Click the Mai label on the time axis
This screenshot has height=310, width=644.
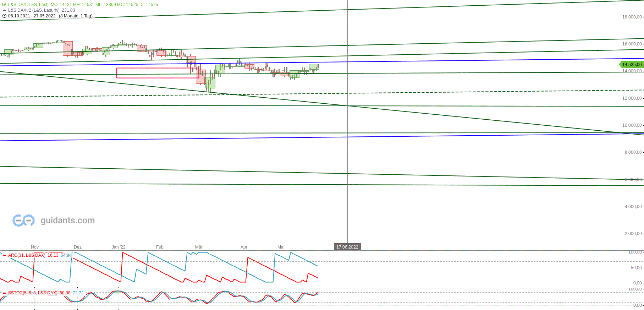tap(281, 247)
